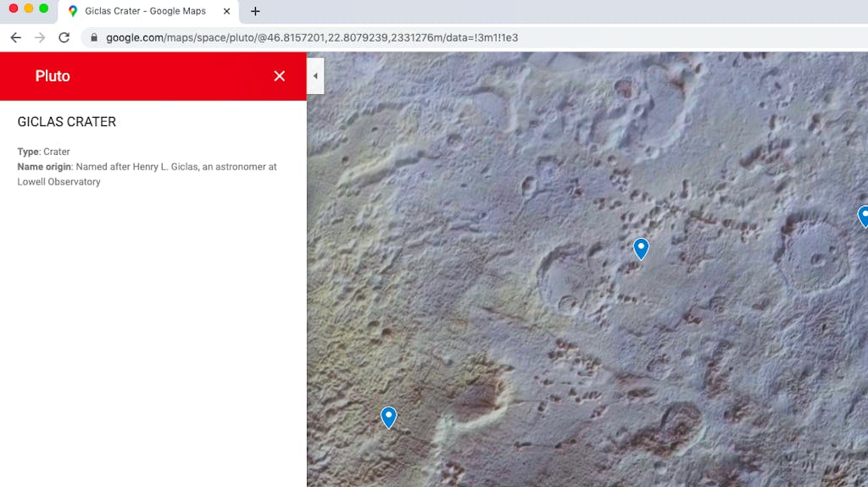Click the map pin at right edge

864,216
